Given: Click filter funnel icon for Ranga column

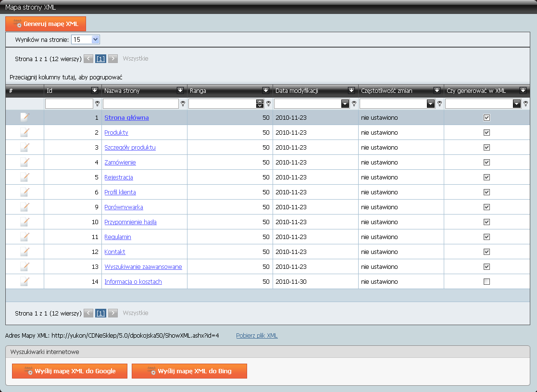Looking at the screenshot, I should click(268, 103).
